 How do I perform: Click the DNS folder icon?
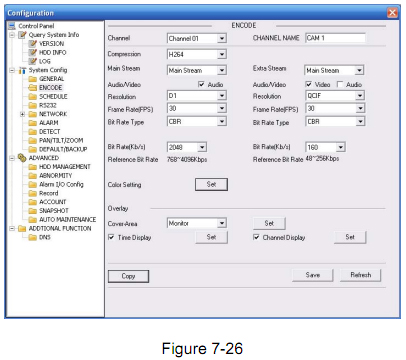pos(33,237)
